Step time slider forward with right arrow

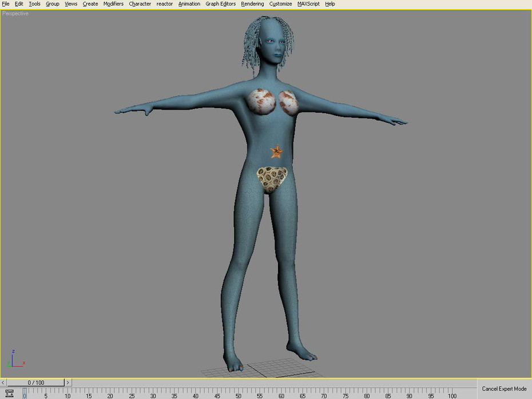68,382
